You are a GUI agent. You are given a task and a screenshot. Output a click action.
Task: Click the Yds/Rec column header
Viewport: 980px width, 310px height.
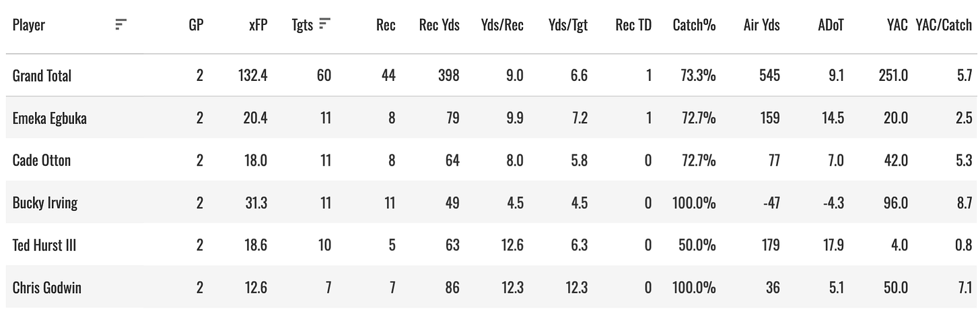(503, 25)
